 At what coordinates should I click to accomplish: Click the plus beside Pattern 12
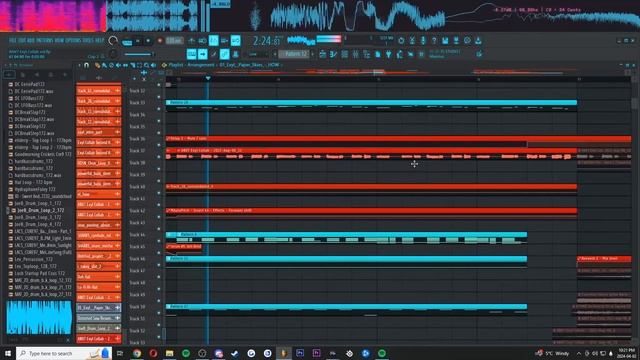click(x=313, y=54)
